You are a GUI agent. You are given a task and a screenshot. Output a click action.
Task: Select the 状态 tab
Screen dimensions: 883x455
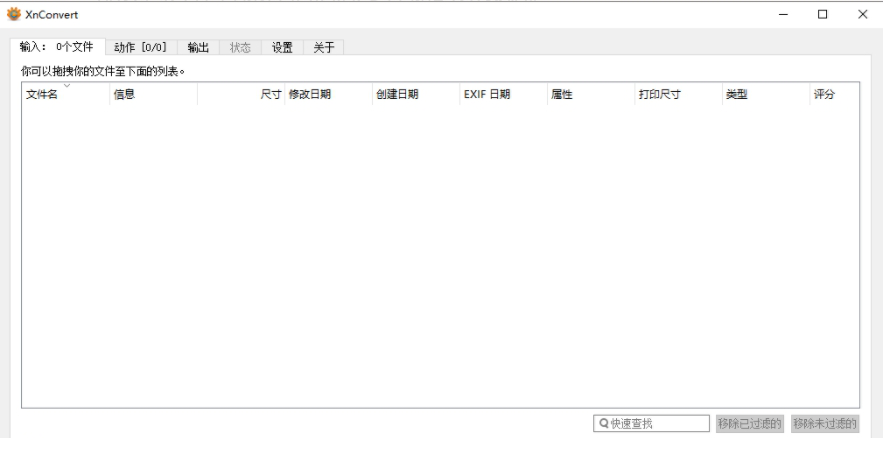point(240,47)
